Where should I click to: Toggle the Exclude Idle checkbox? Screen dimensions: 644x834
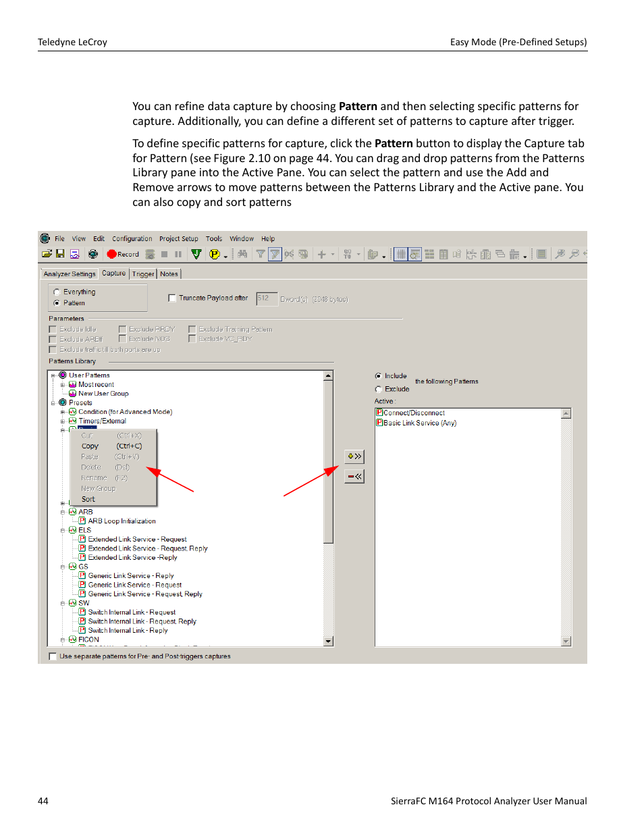pyautogui.click(x=53, y=330)
